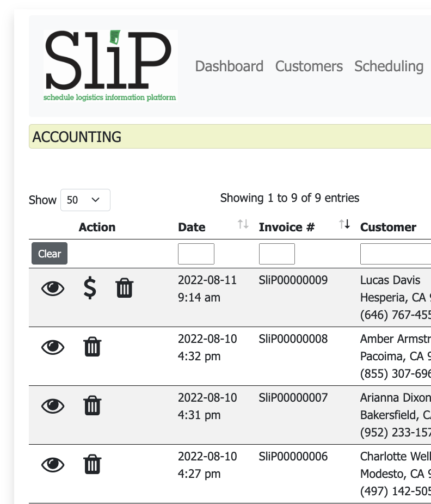The image size is (431, 504).
Task: Click date 2022-08-10 4:31 pm
Action: (x=207, y=406)
